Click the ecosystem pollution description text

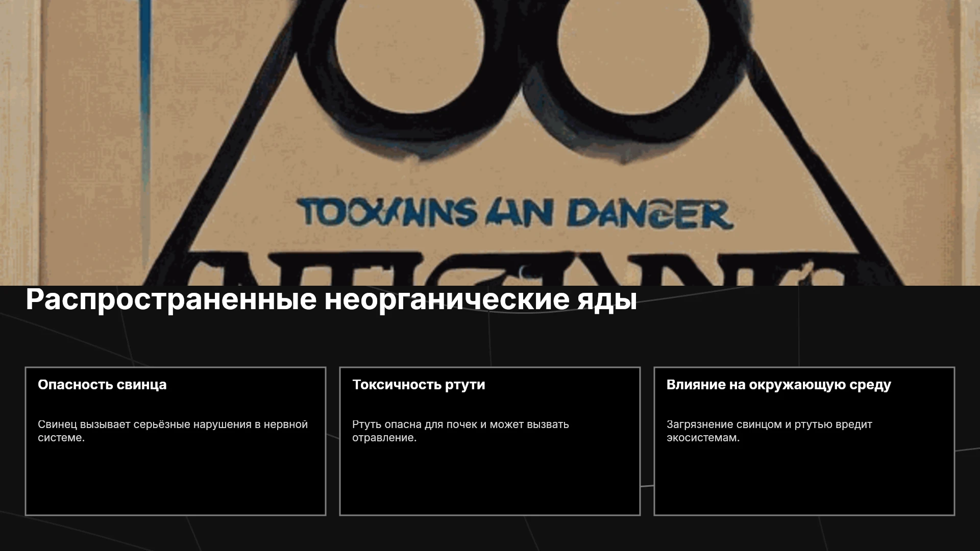pos(769,431)
